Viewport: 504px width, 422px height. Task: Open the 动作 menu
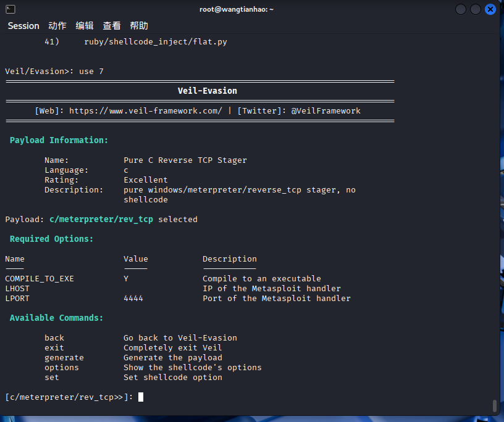pyautogui.click(x=57, y=26)
